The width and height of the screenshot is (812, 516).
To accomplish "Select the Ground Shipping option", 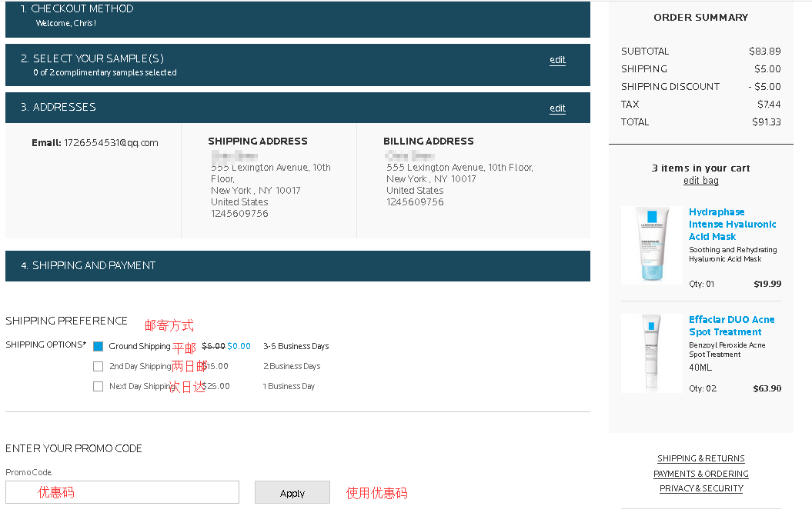I will [98, 347].
